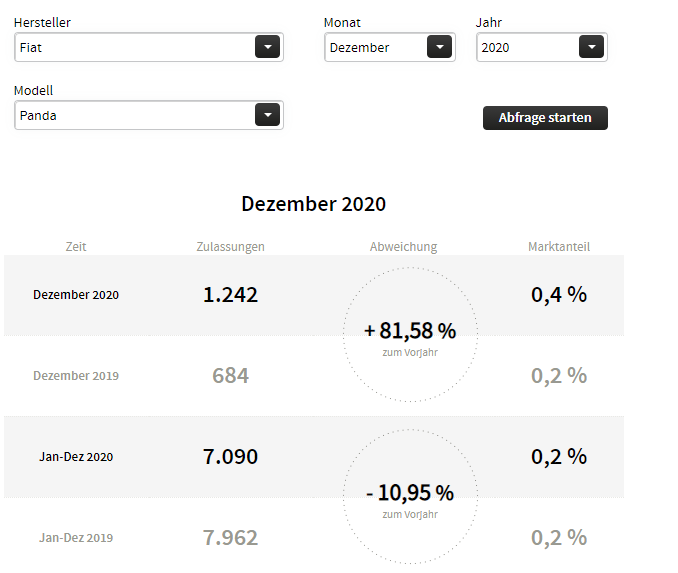Select the Marktanteil column header

(x=558, y=246)
